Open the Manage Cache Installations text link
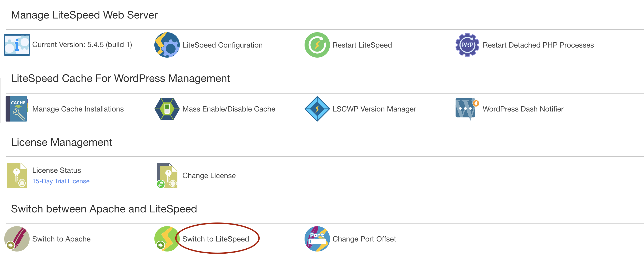Viewport: 644px width, 279px height. [78, 109]
